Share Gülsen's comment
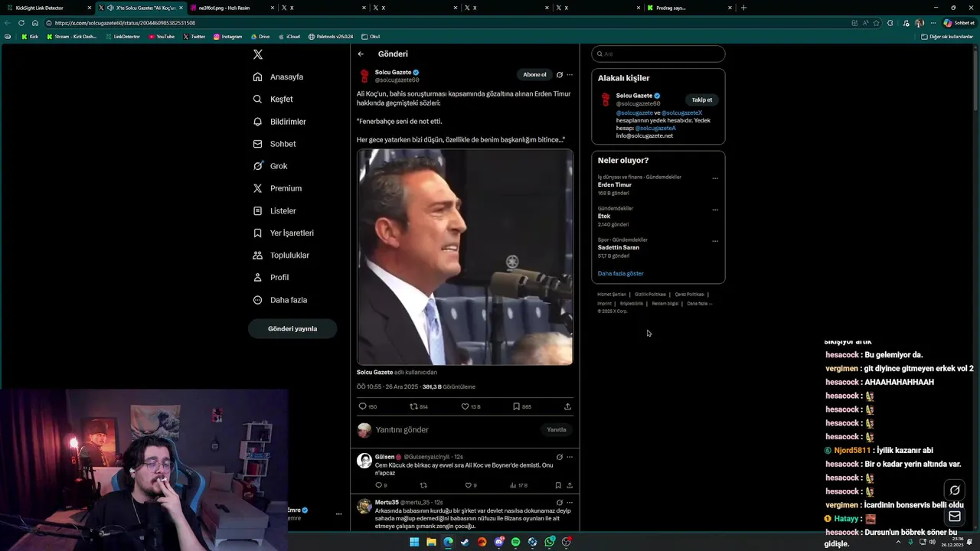The image size is (980, 551). [x=570, y=485]
